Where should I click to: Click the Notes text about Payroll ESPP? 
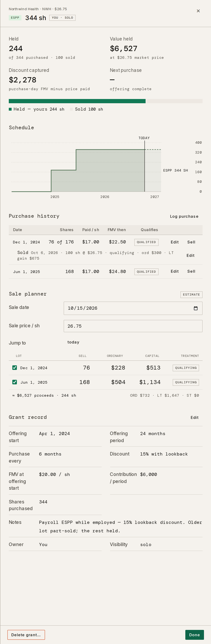121,527
